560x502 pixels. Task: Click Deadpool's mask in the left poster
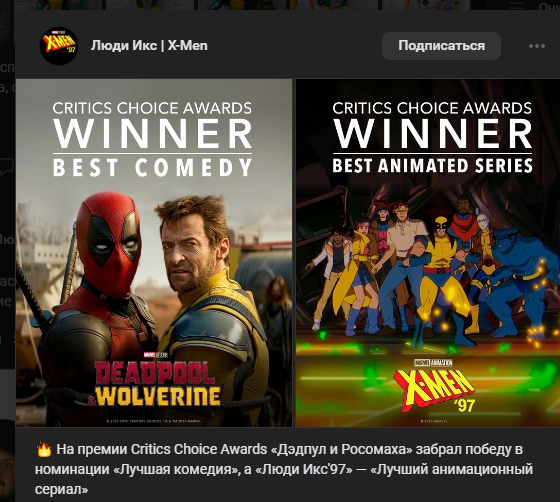(109, 244)
